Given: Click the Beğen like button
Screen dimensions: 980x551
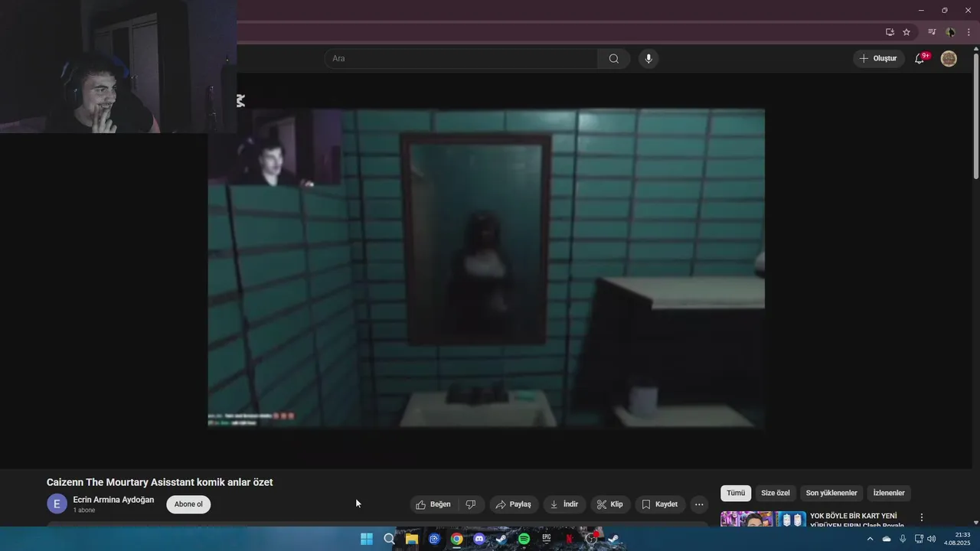Looking at the screenshot, I should (x=433, y=504).
